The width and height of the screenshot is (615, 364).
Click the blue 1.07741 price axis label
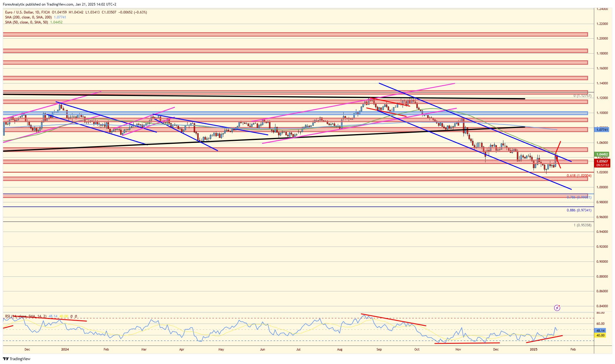tap(602, 130)
